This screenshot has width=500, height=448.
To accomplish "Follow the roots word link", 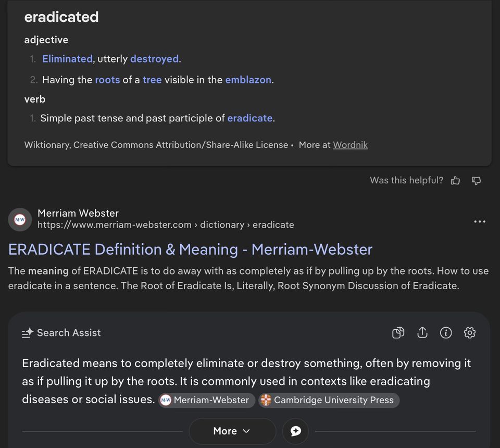I will coord(107,80).
